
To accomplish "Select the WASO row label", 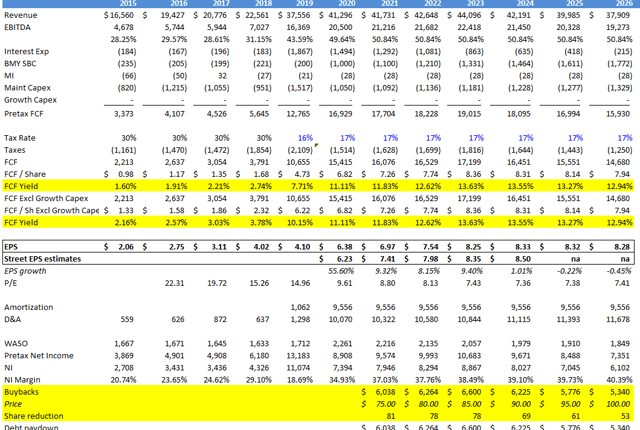I will [16, 344].
